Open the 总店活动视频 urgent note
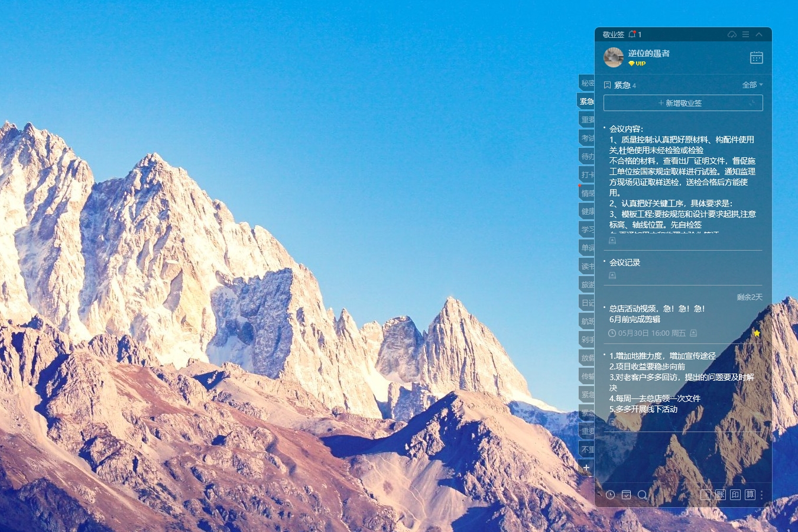Image resolution: width=798 pixels, height=532 pixels. click(x=657, y=314)
